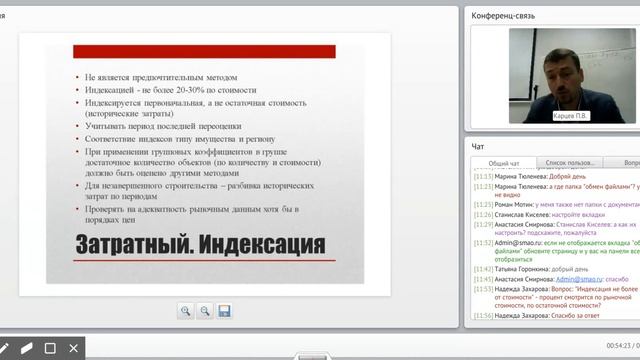Click the Чат panel header
This screenshot has width=640, height=360.
478,147
